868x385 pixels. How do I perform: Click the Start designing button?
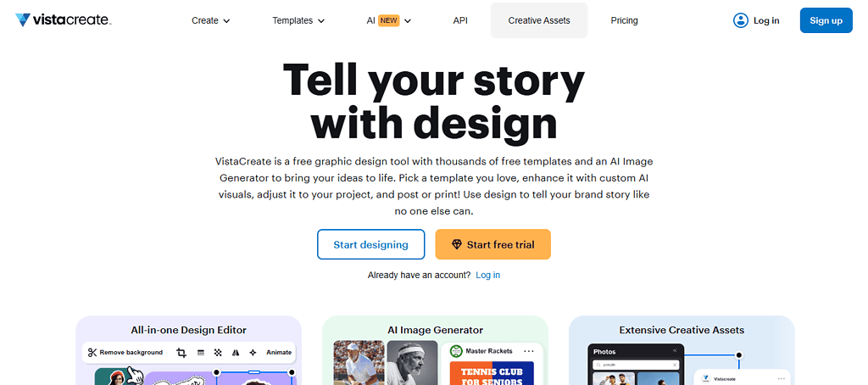tap(370, 244)
